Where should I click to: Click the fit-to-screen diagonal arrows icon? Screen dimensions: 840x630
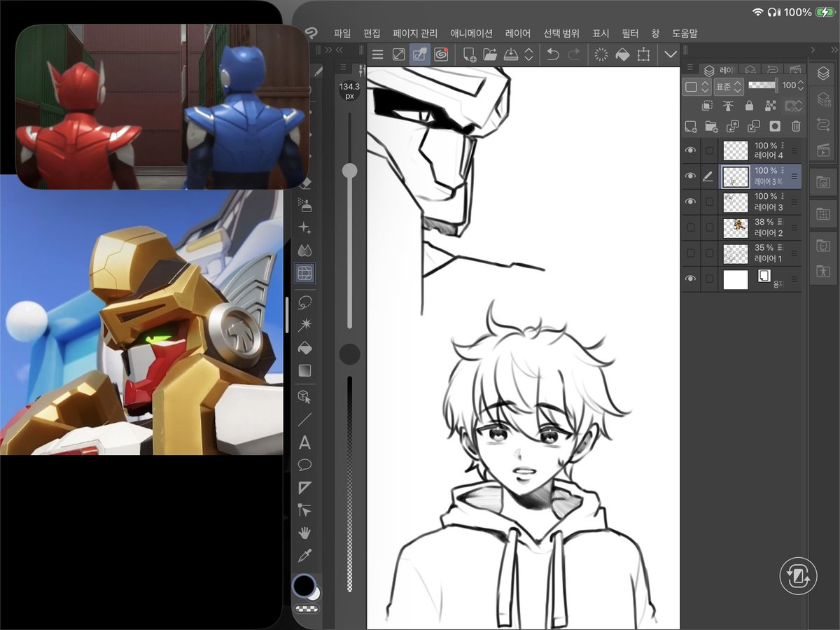pos(398,55)
